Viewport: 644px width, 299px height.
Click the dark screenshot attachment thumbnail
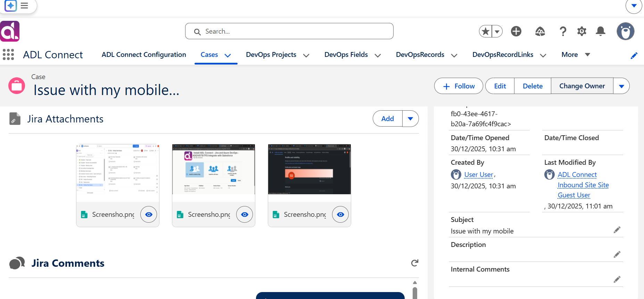click(x=309, y=169)
